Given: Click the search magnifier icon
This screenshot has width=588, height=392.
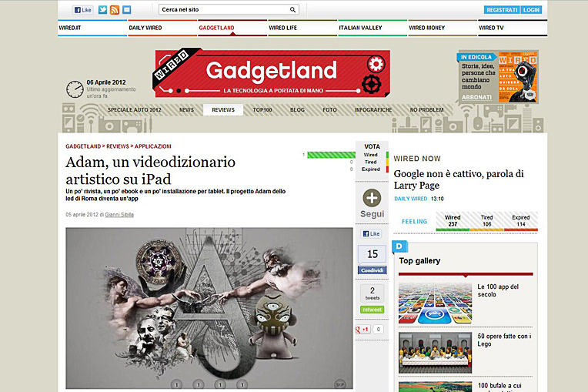Looking at the screenshot, I should coord(293,10).
